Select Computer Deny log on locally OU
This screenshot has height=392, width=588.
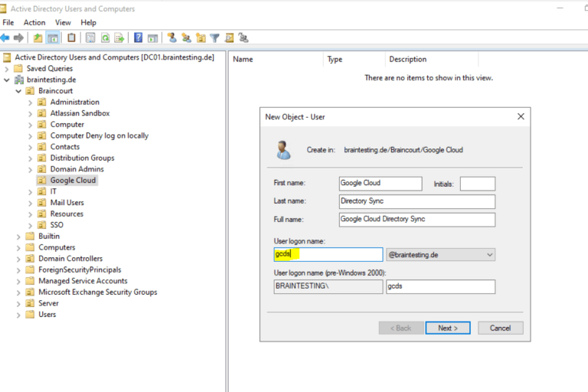tap(100, 136)
